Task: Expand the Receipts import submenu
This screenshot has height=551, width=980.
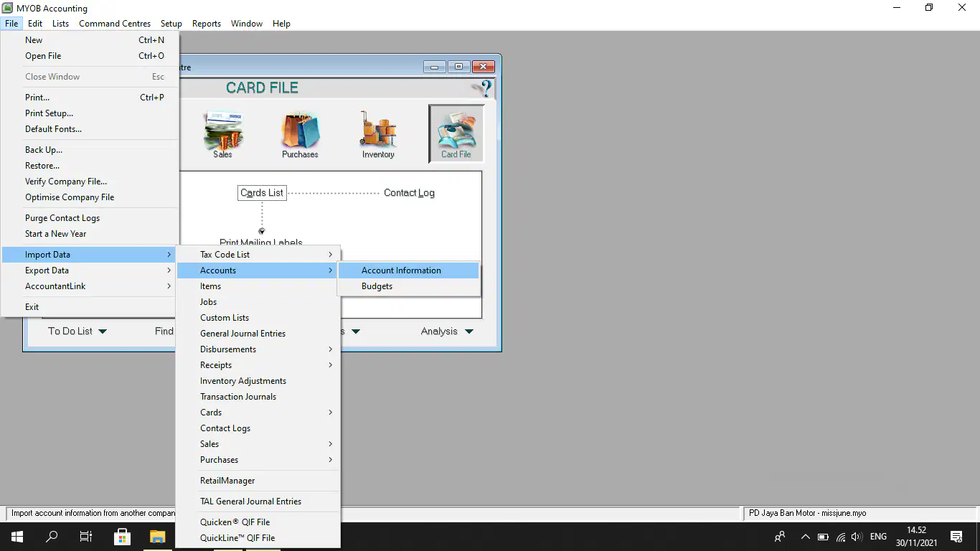Action: point(258,365)
